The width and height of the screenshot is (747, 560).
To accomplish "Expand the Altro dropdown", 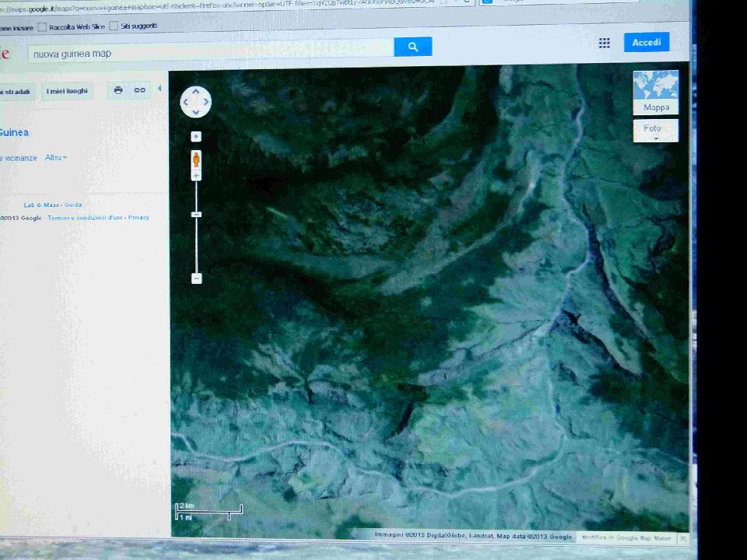I will click(56, 158).
